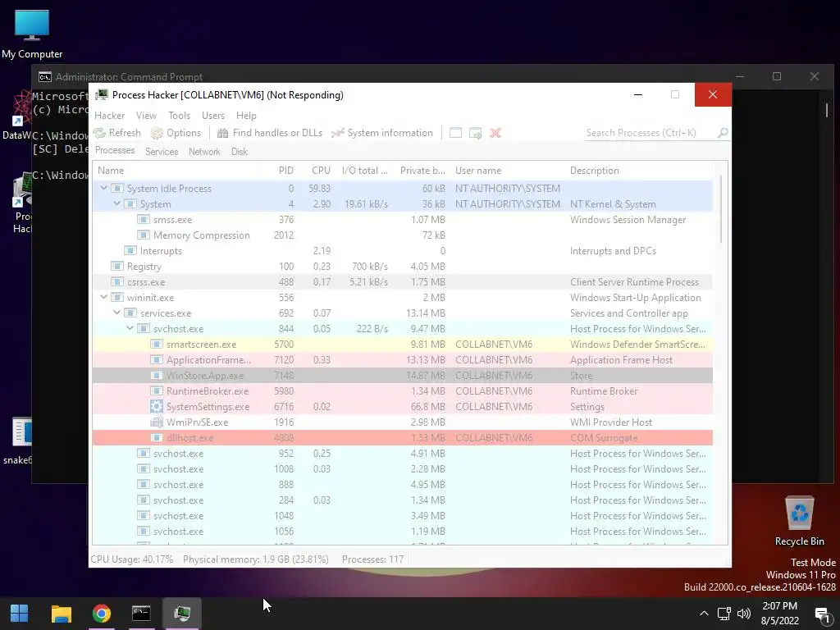The height and width of the screenshot is (630, 840).
Task: Collapse the services.exe tree node
Action: point(116,313)
